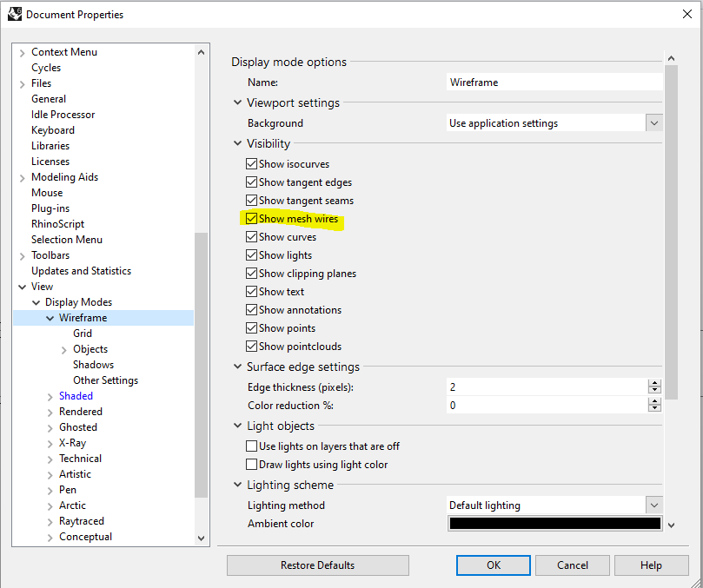The height and width of the screenshot is (588, 703).
Task: Expand the Shaded display mode node
Action: (x=50, y=397)
